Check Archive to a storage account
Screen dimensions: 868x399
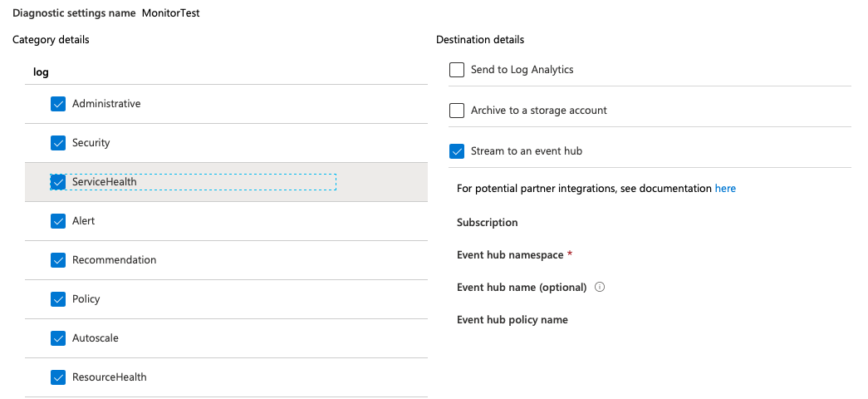[x=457, y=111]
